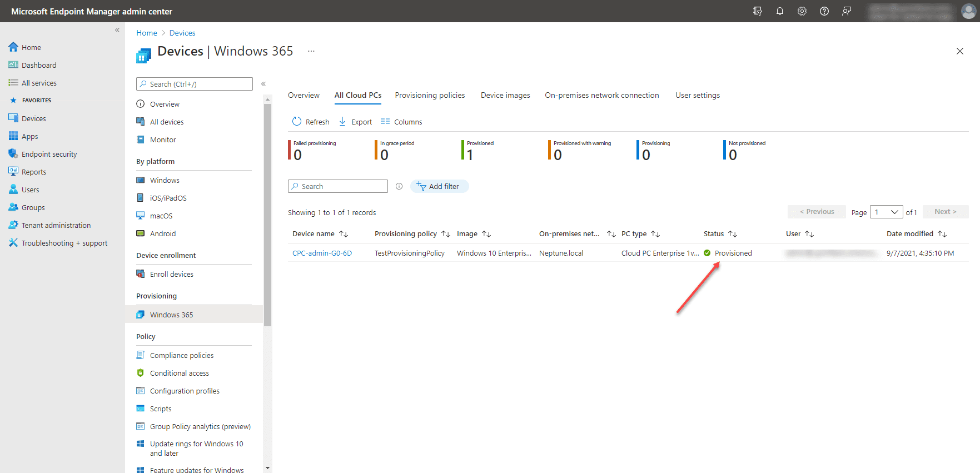980x473 pixels.
Task: Open the ellipsis menu beside Windows 365 title
Action: pyautogui.click(x=311, y=51)
